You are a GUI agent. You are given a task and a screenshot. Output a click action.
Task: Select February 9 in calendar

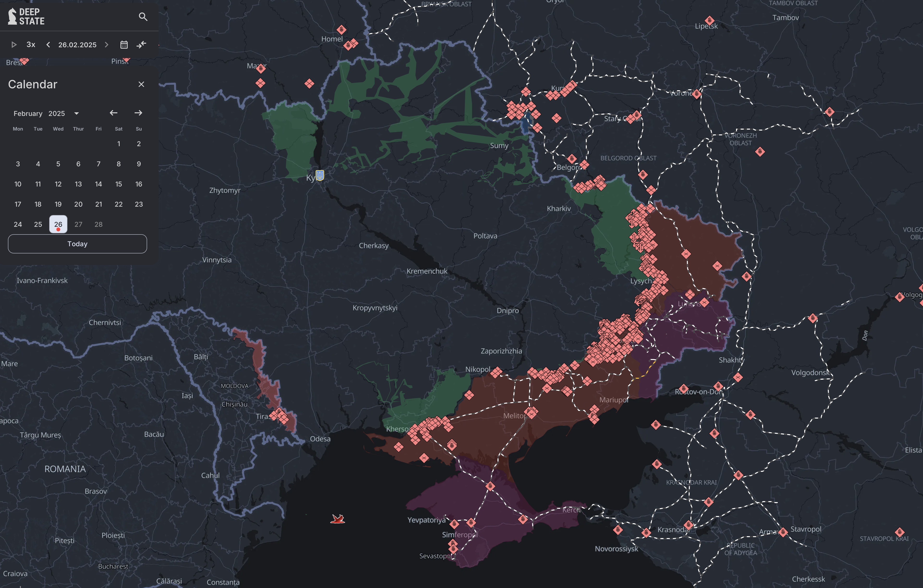point(139,164)
